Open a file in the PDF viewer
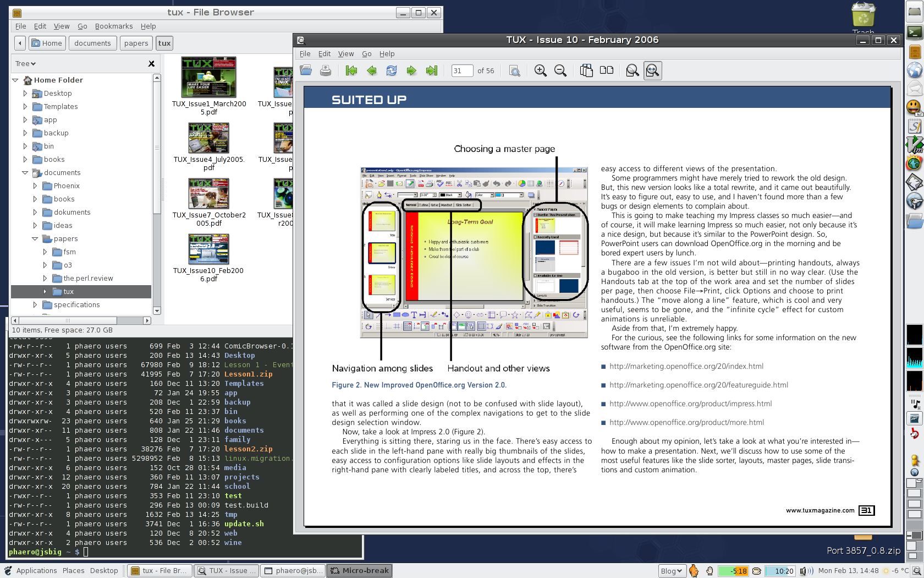The height and width of the screenshot is (578, 924). coord(306,70)
